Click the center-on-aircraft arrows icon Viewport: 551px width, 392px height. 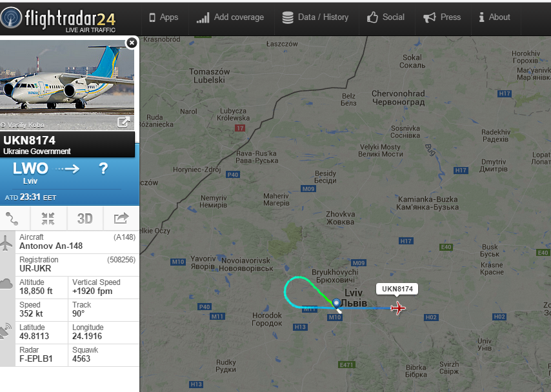pyautogui.click(x=48, y=219)
